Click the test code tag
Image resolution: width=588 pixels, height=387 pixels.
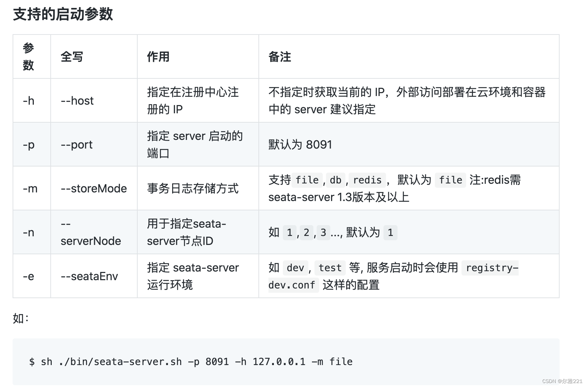330,268
